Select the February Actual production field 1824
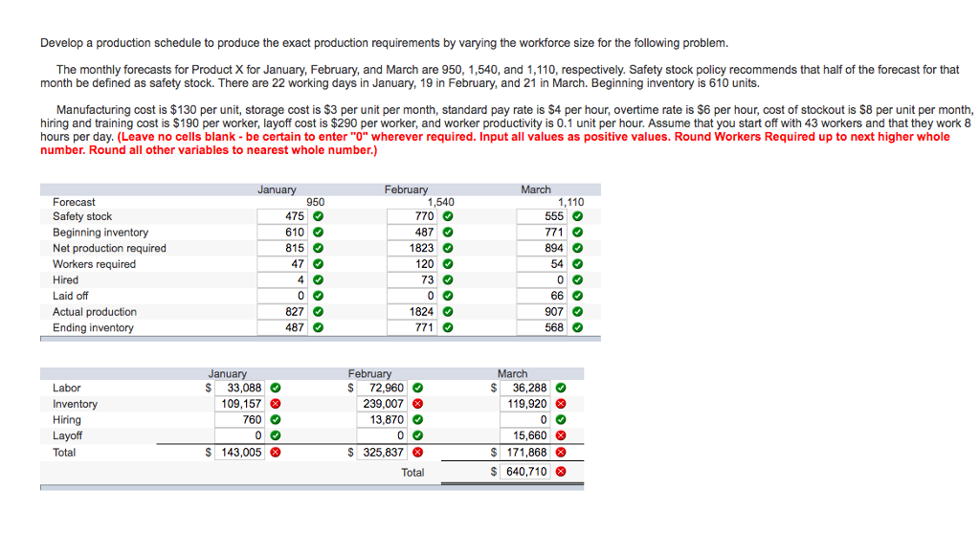Screen dimensions: 980x534 (x=412, y=311)
